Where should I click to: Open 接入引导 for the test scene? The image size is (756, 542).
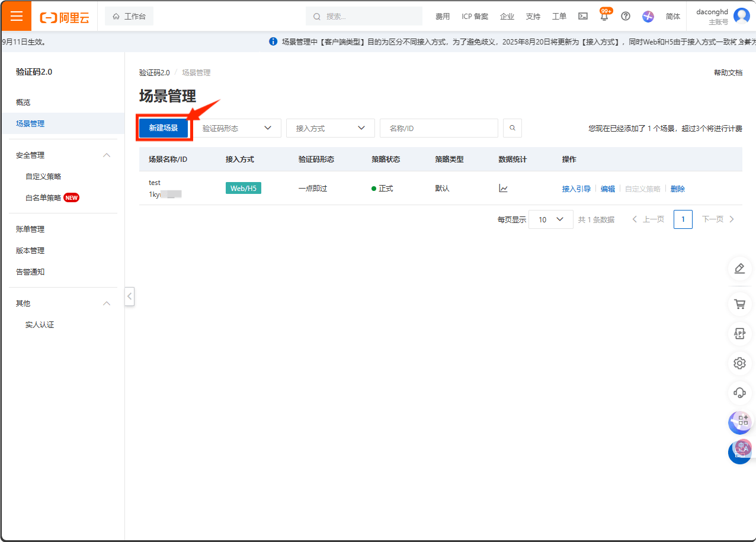(x=575, y=188)
